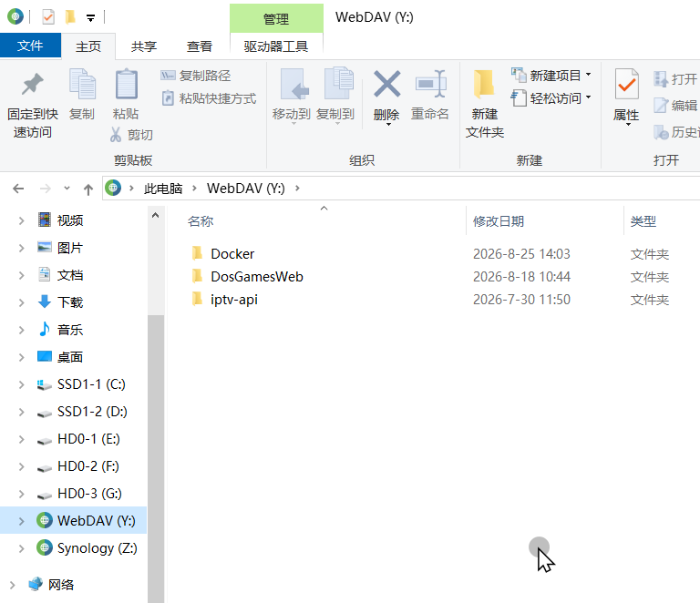Click the Move to icon
Viewport: 700px width, 603px height.
[293, 84]
